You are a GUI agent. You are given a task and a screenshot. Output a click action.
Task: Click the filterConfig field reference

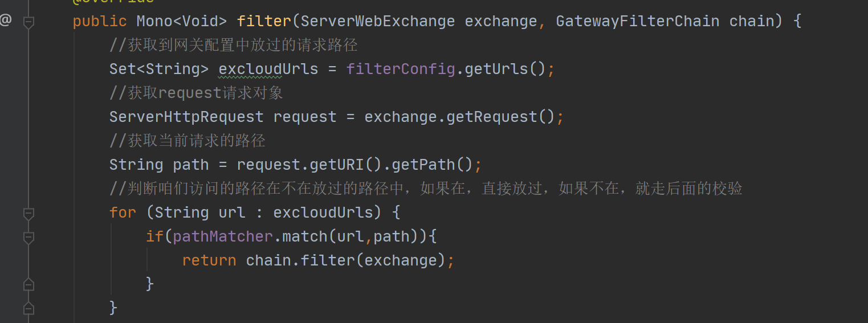tap(401, 69)
